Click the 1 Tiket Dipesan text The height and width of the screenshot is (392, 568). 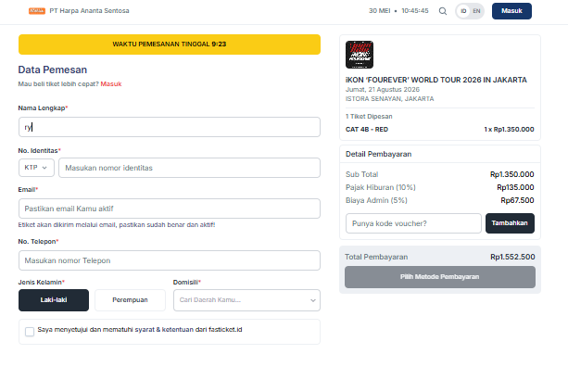[369, 116]
